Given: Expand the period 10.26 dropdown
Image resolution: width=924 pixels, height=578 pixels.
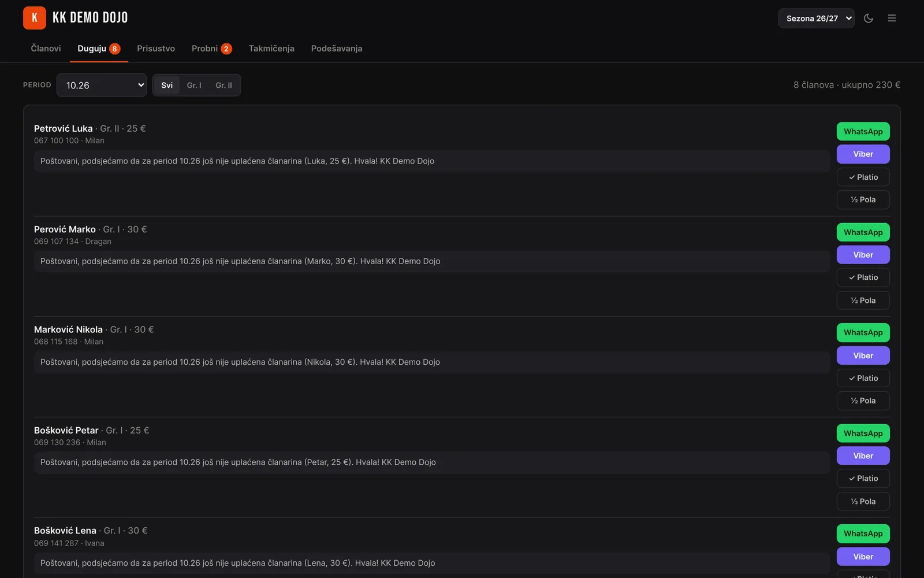Looking at the screenshot, I should click(x=102, y=85).
